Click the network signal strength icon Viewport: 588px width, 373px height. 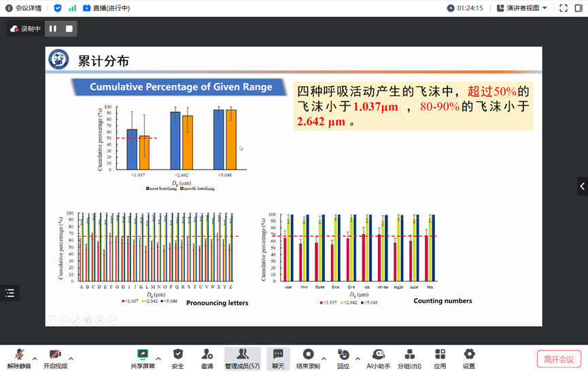coord(72,8)
